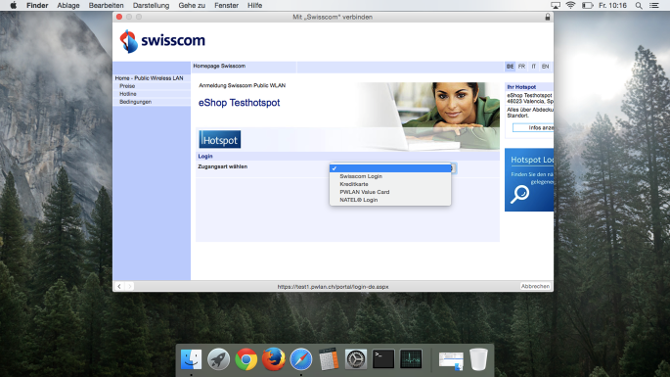Open Finder from the Dock

[191, 359]
